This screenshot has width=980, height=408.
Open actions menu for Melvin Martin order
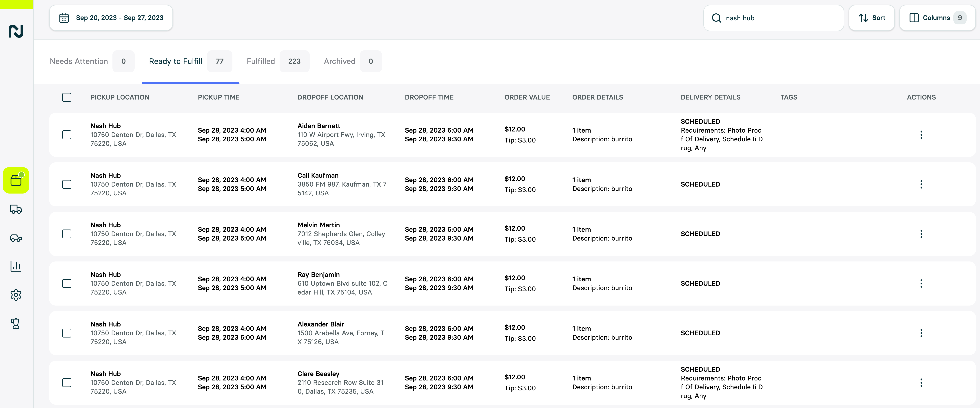(921, 234)
